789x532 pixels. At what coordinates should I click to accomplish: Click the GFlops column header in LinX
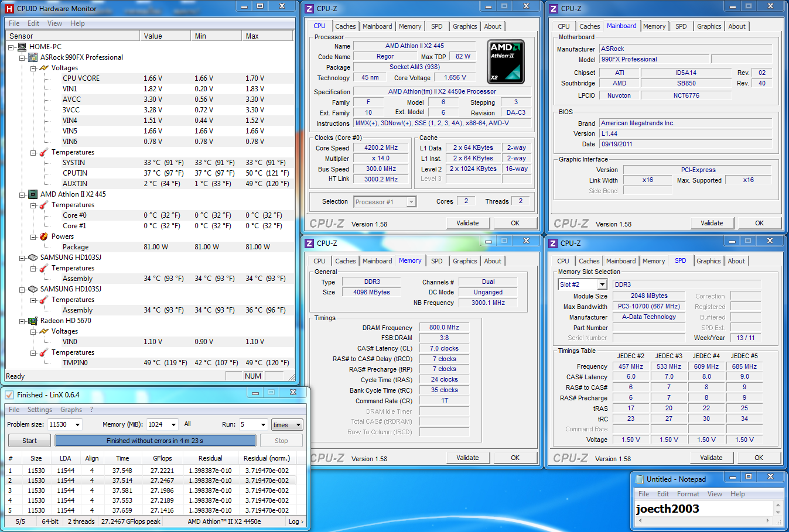coord(162,458)
